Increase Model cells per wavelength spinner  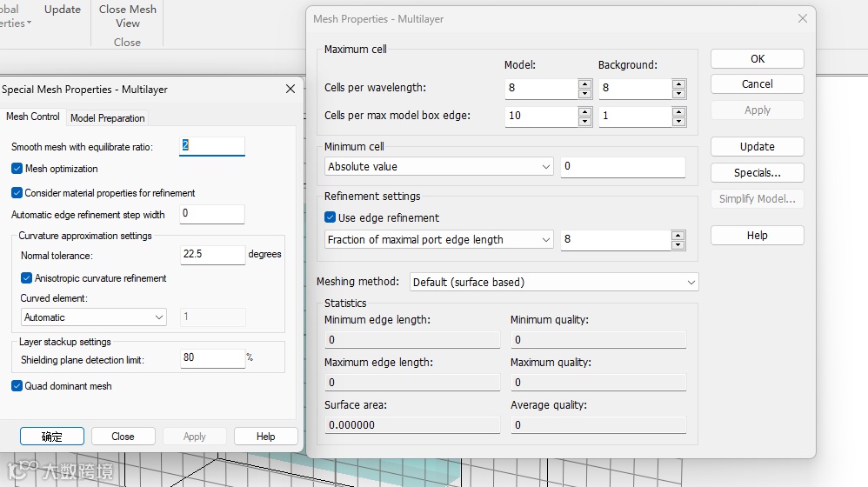pos(584,83)
